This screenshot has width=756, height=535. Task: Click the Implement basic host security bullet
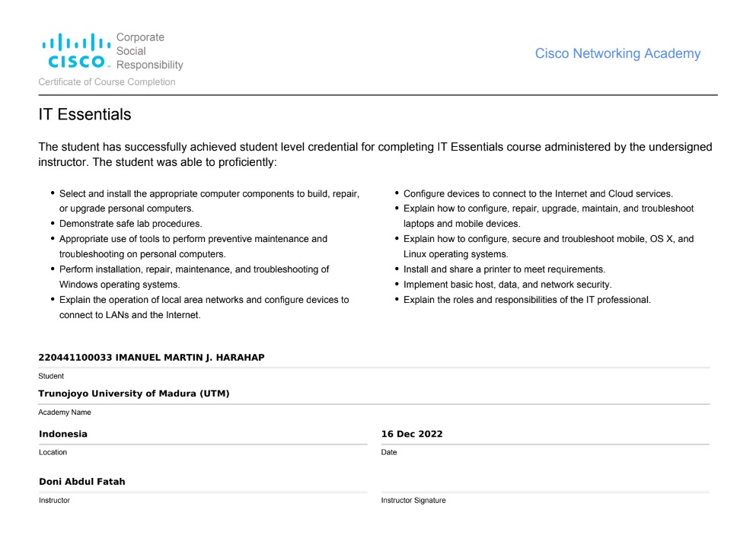click(507, 285)
